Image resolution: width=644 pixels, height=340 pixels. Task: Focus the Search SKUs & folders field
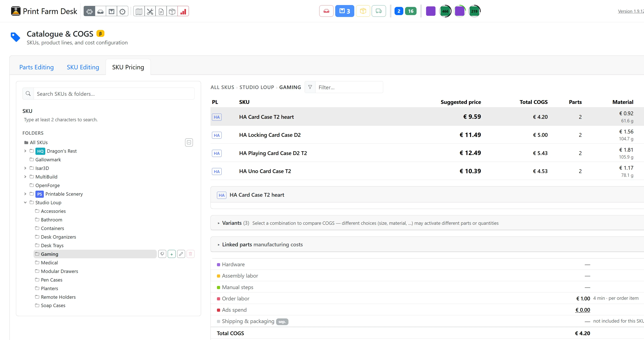[114, 94]
